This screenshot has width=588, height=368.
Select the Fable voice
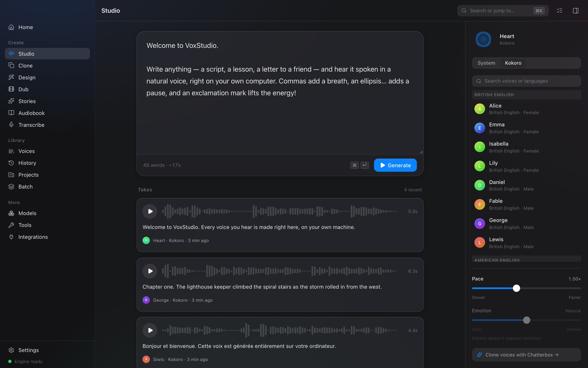click(526, 204)
